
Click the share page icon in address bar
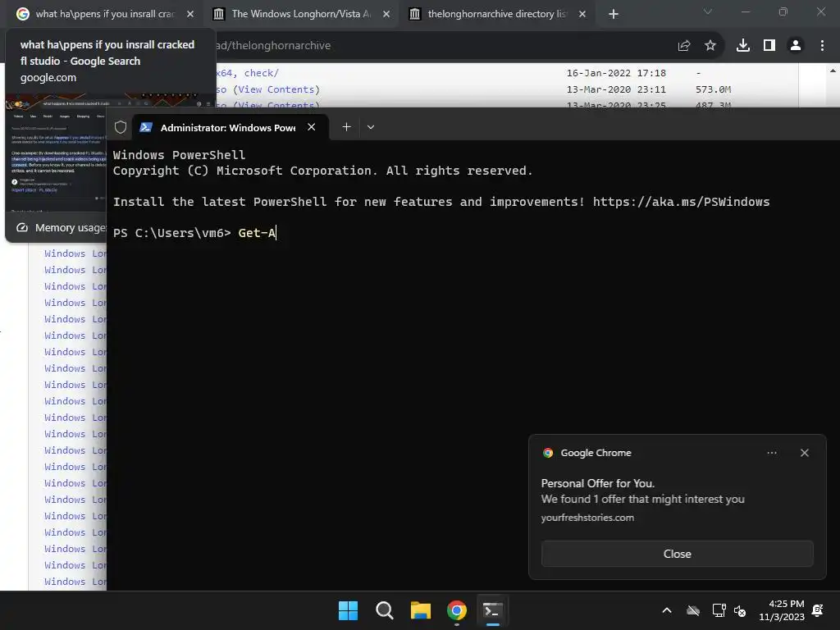coord(684,46)
